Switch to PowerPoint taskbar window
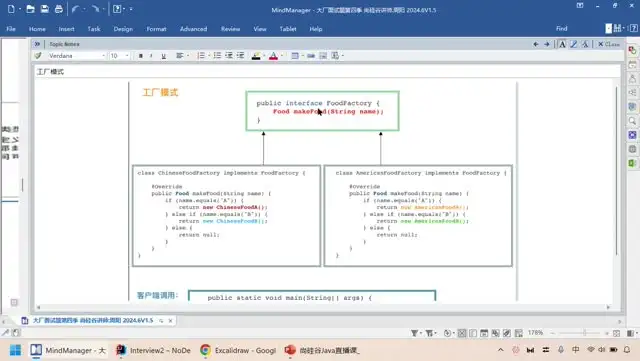Image resolution: width=640 pixels, height=361 pixels. [323, 350]
